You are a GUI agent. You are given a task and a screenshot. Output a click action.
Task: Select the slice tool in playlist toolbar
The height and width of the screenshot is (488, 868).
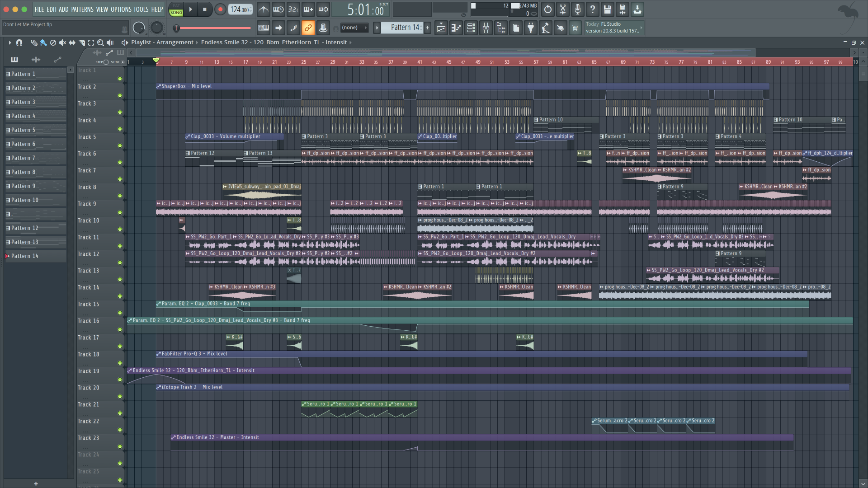coord(81,42)
